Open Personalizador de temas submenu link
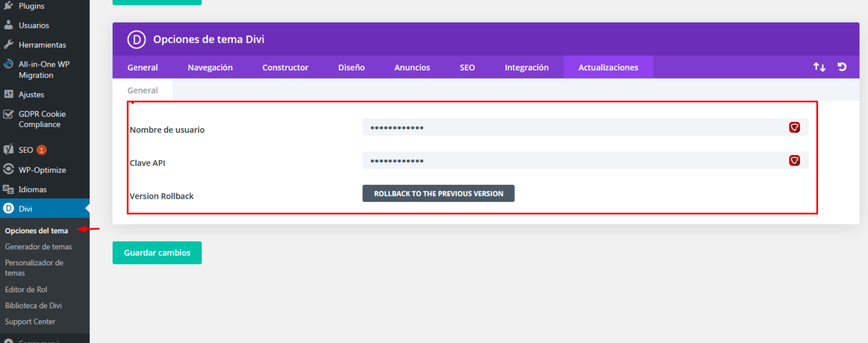868x343 pixels. tap(34, 268)
